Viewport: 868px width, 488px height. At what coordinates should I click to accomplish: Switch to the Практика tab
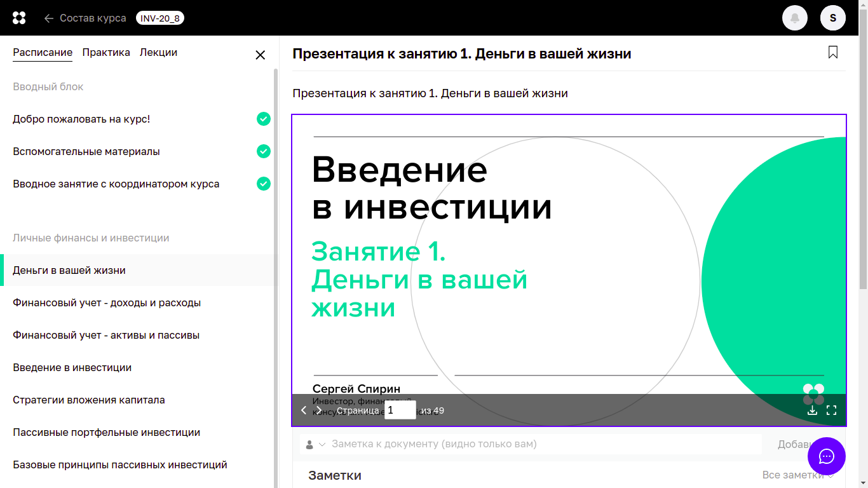(106, 53)
